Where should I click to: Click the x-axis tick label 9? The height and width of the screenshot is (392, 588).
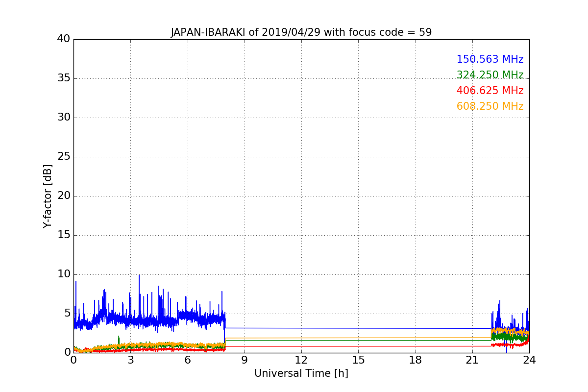[245, 360]
